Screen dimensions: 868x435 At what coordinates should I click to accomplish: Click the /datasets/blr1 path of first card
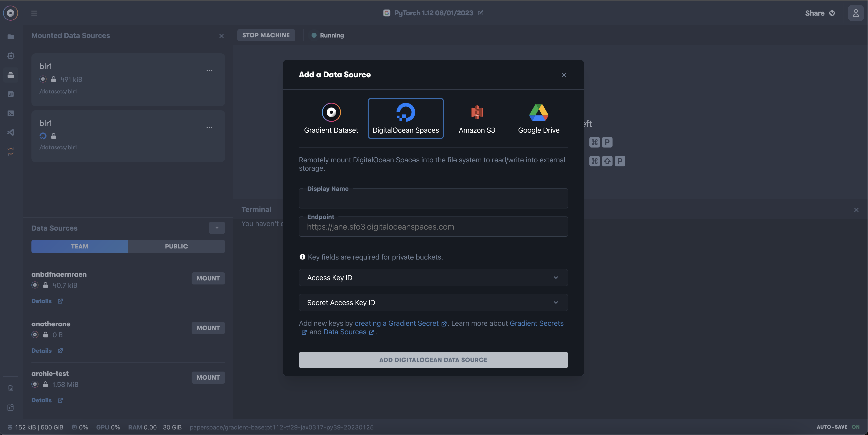point(58,91)
